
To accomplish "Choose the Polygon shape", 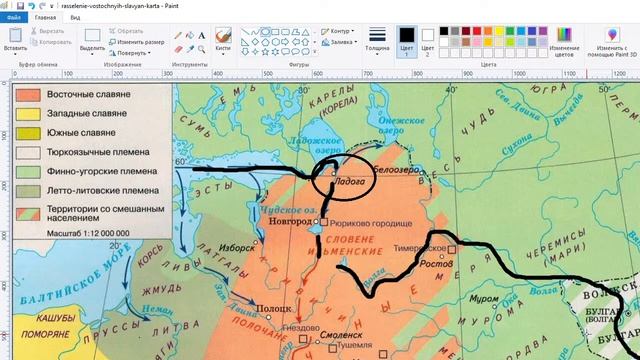I will pyautogui.click(x=295, y=32).
